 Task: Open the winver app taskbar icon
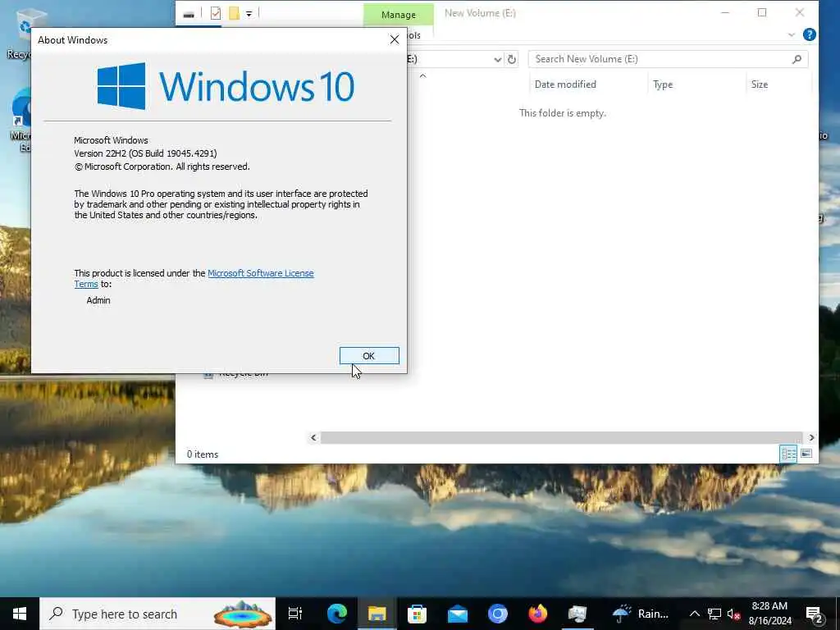point(577,614)
